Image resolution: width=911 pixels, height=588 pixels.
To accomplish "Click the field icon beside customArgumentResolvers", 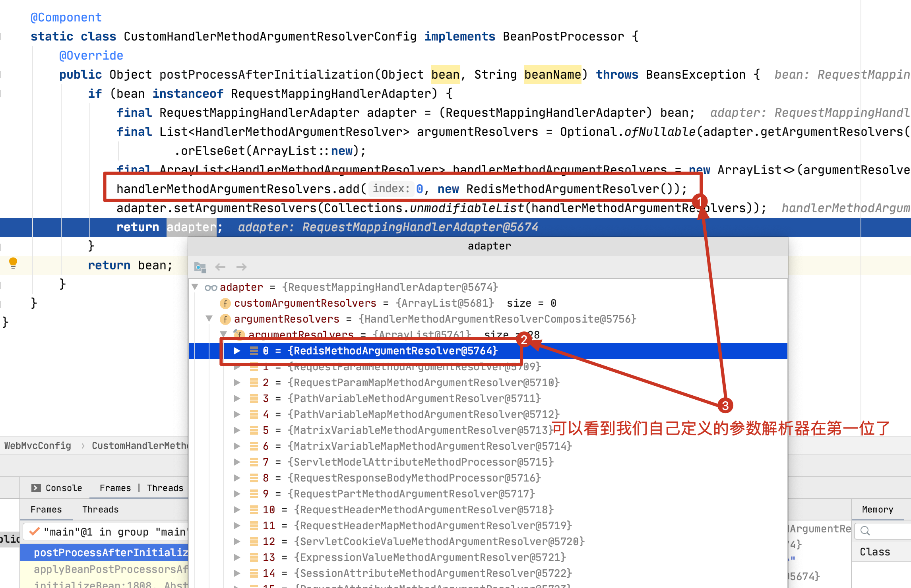I will tap(225, 304).
